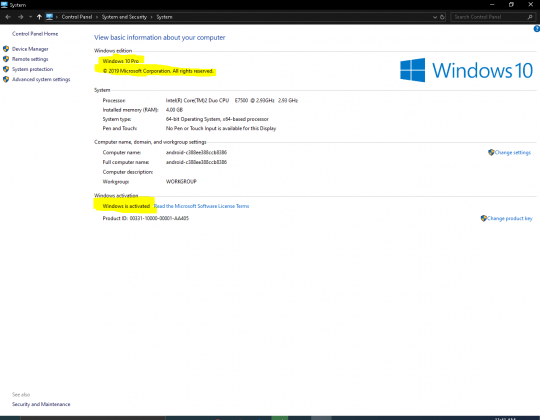Viewport: 540px width, 420px height.
Task: Select Control Panel breadcrumb
Action: point(77,17)
